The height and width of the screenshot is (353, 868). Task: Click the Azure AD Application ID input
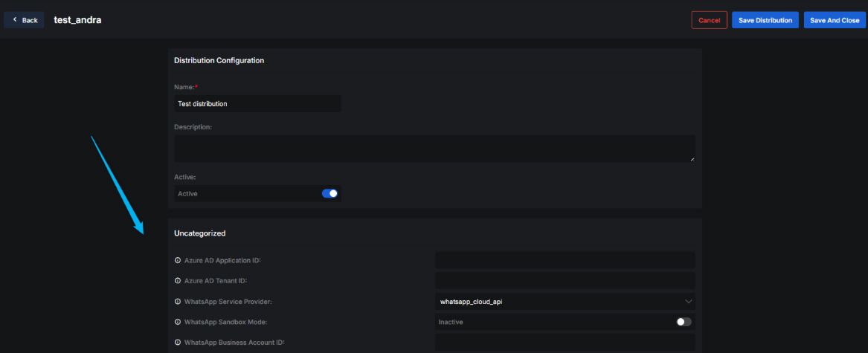(x=565, y=260)
